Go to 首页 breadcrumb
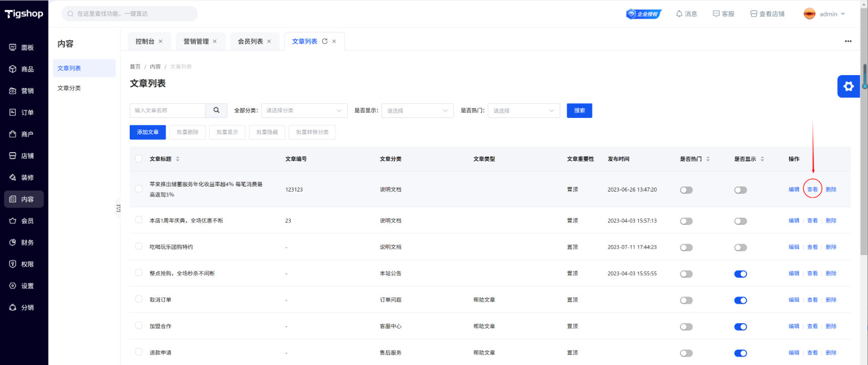The height and width of the screenshot is (365, 868). coord(135,67)
